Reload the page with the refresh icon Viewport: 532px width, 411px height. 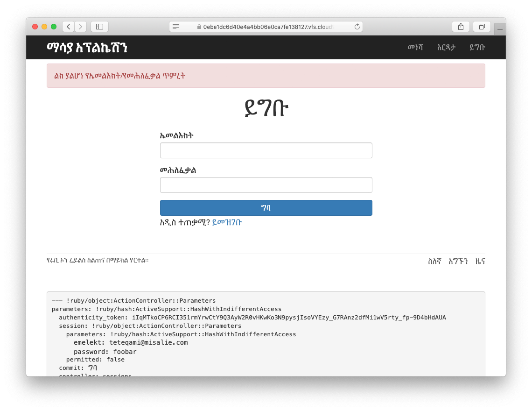click(x=357, y=27)
